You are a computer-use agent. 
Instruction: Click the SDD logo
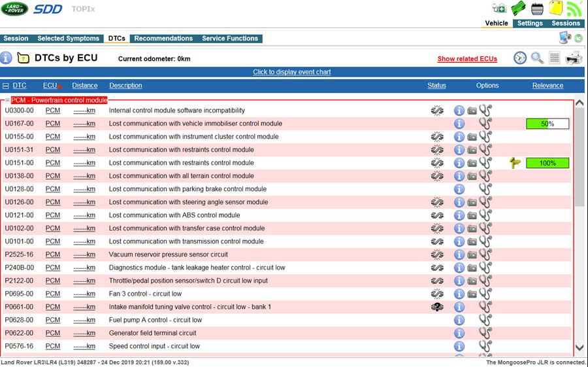[x=48, y=9]
